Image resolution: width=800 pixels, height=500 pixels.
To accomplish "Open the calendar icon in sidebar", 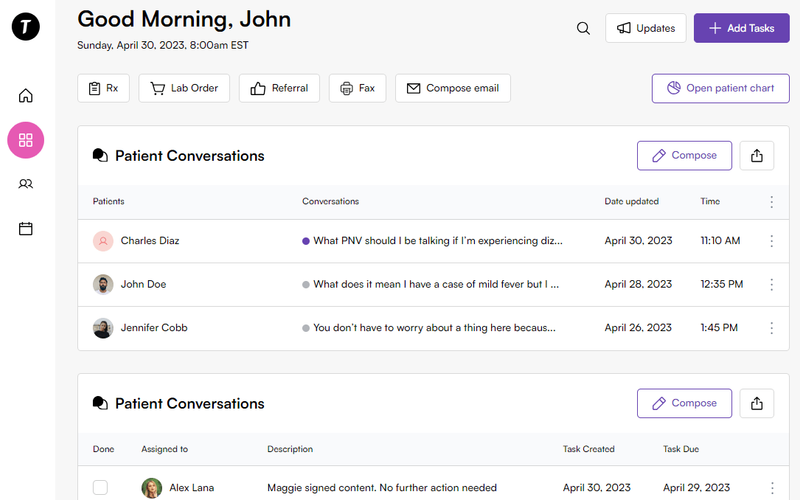I will point(26,228).
